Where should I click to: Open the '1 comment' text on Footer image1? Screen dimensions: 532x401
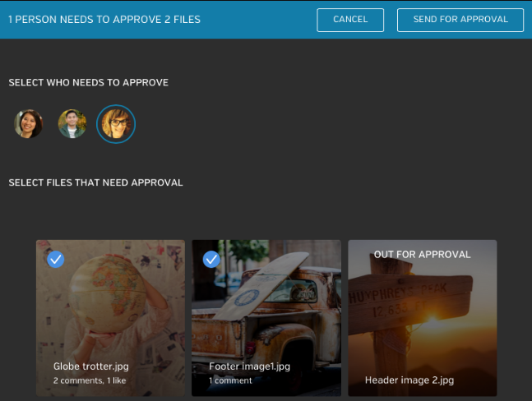[230, 380]
